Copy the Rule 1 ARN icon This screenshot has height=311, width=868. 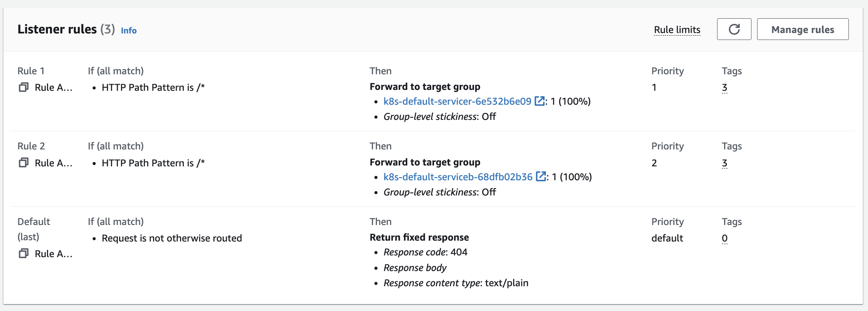tap(23, 87)
